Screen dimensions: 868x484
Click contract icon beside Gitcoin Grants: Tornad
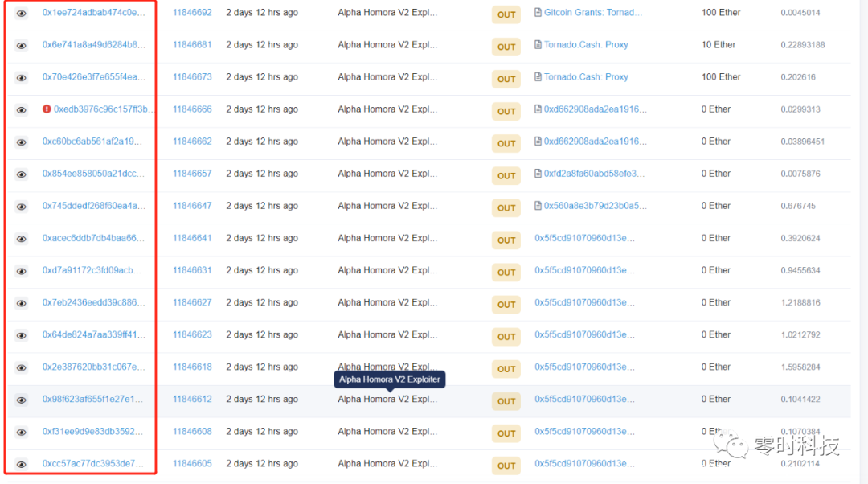[538, 12]
